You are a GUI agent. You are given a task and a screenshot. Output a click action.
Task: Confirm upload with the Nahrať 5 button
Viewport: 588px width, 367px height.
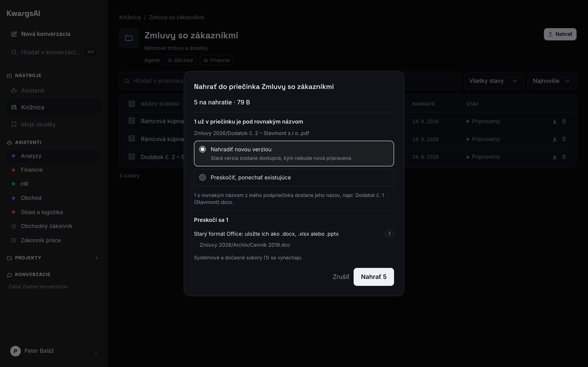pos(374,277)
